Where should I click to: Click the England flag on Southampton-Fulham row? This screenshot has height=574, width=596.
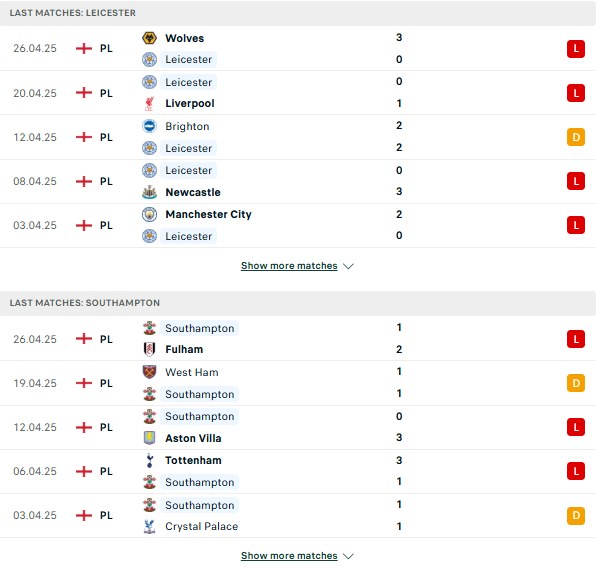click(x=84, y=339)
